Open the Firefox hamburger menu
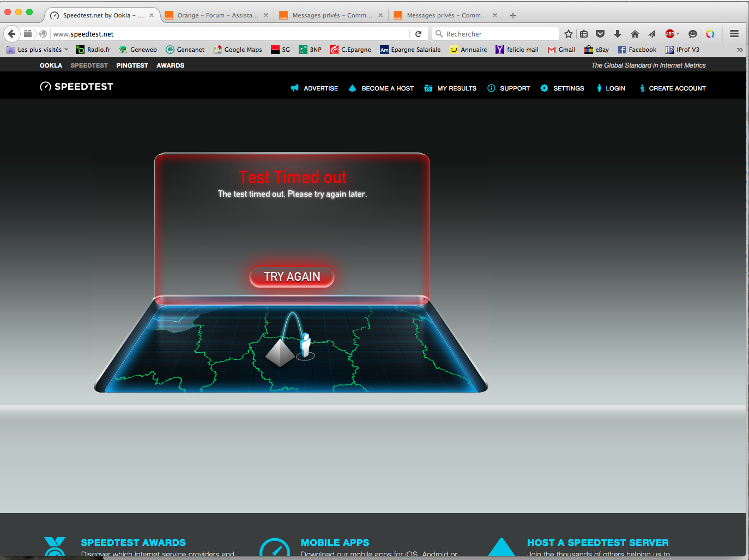This screenshot has height=560, width=749. tap(734, 34)
